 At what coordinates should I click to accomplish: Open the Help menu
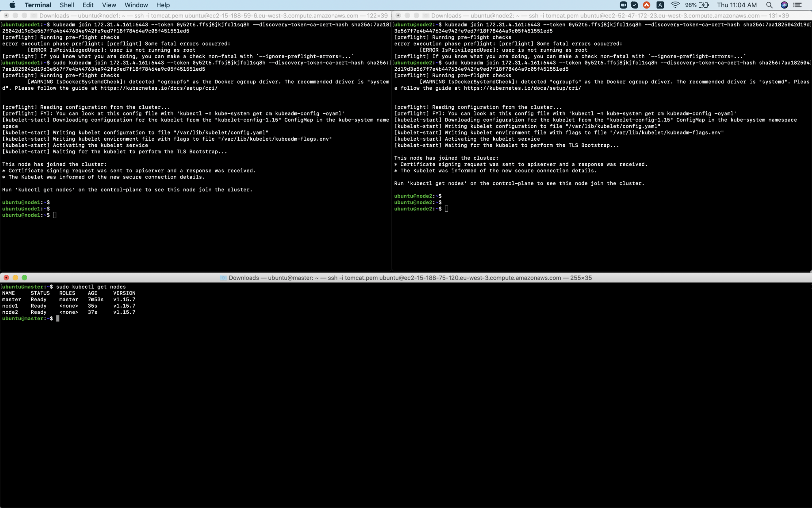[x=163, y=5]
